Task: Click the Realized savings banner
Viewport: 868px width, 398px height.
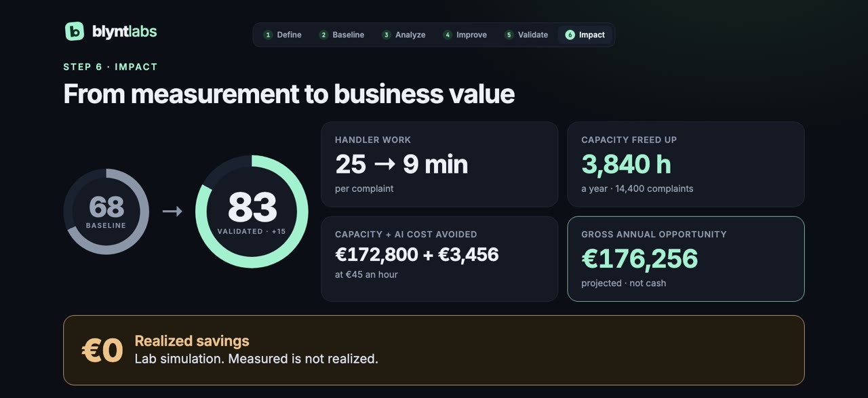Action: point(434,350)
